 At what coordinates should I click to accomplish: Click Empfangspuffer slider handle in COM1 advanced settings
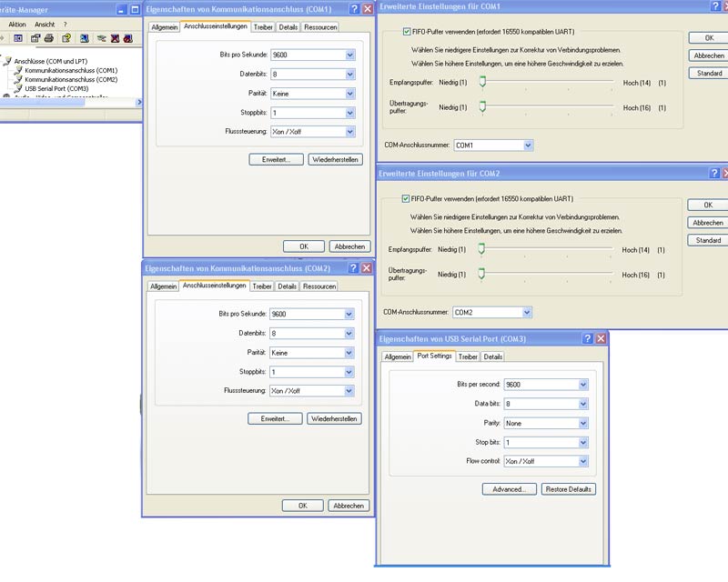pyautogui.click(x=483, y=82)
